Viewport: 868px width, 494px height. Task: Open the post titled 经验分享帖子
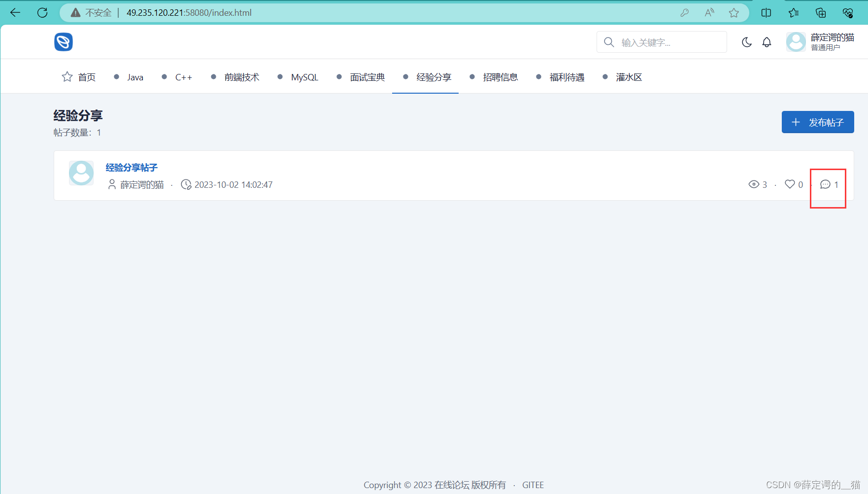tap(132, 168)
